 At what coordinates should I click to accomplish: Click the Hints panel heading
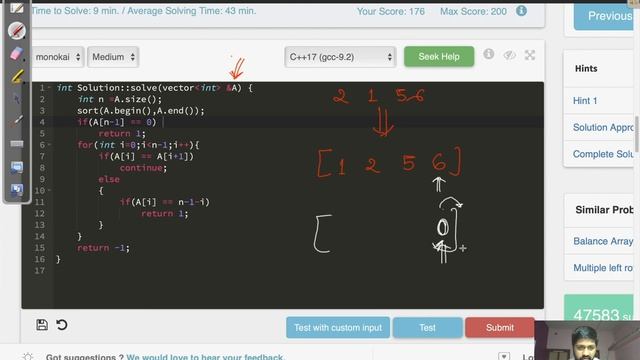(x=586, y=69)
